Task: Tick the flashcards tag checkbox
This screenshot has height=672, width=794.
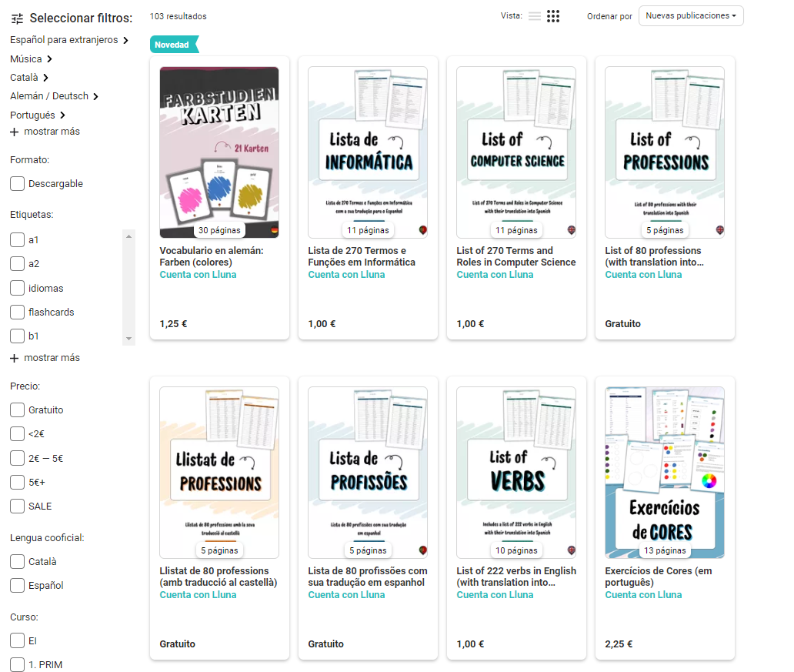Action: click(17, 313)
